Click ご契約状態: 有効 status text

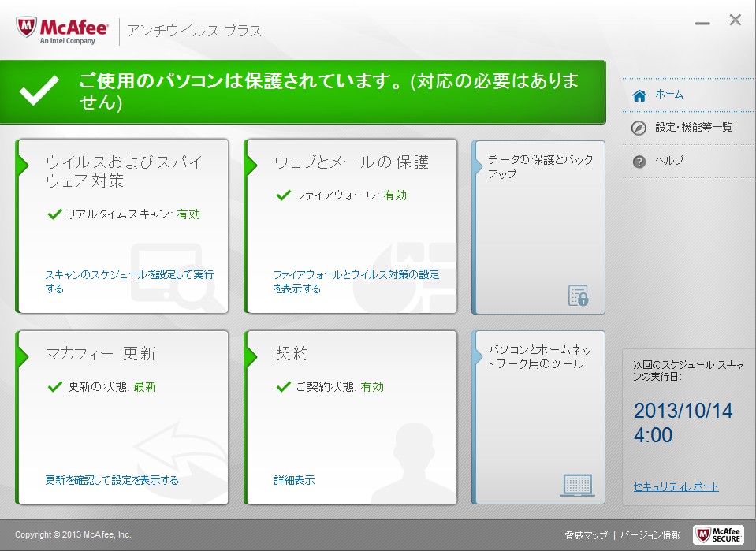pos(340,386)
